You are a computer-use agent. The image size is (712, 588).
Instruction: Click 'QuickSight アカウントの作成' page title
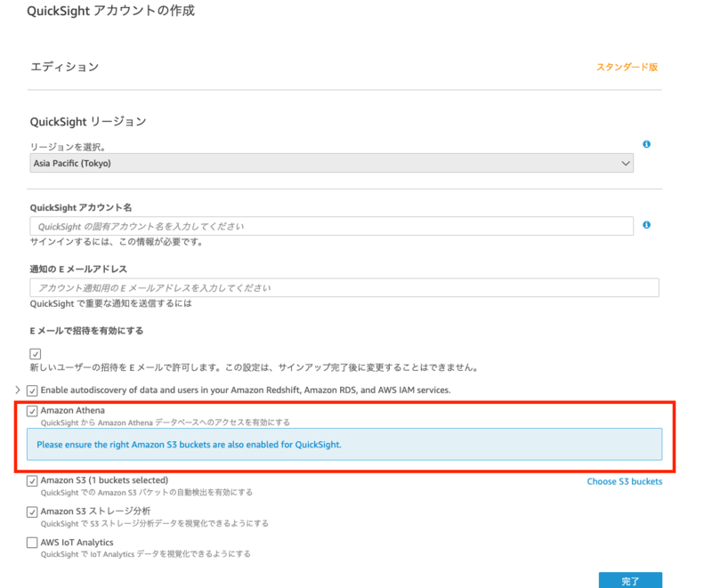point(110,11)
